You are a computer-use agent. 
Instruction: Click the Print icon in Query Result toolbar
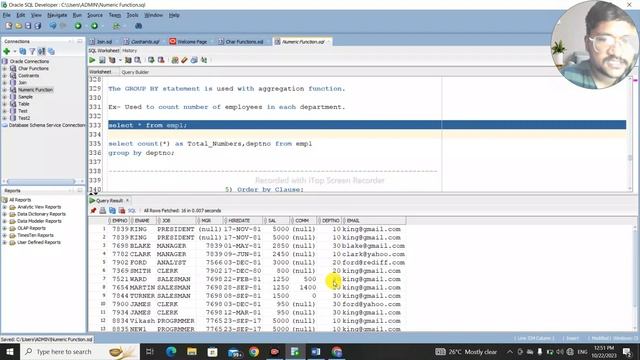[x=102, y=211]
